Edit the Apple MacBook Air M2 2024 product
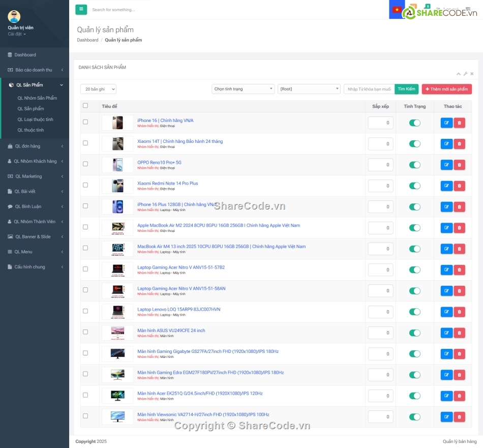Image resolution: width=483 pixels, height=448 pixels. [446, 228]
